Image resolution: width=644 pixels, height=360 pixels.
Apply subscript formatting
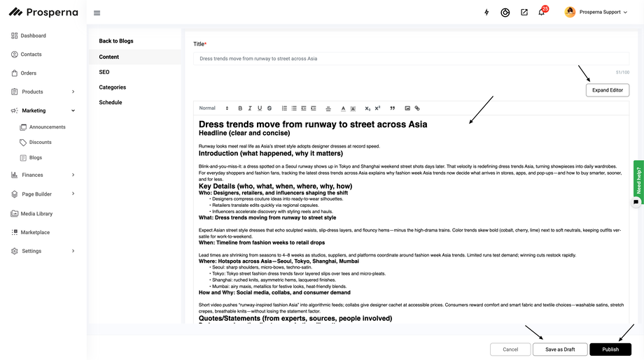367,108
